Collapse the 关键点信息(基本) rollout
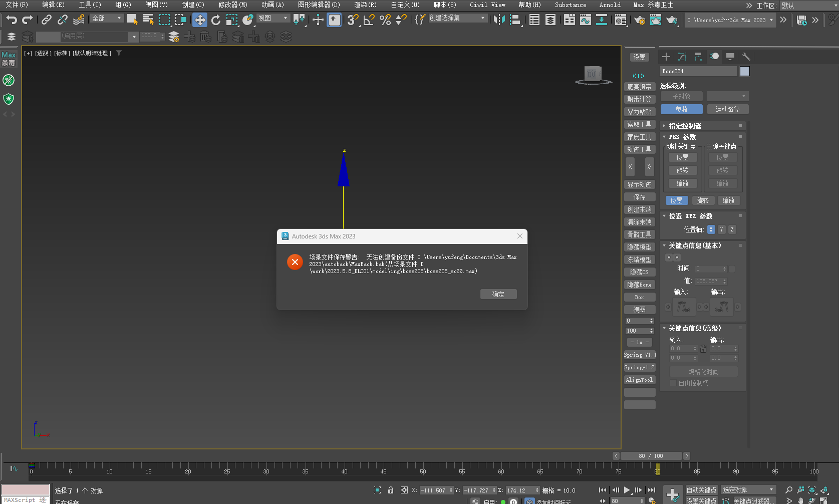Image resolution: width=839 pixels, height=504 pixels. click(x=702, y=245)
